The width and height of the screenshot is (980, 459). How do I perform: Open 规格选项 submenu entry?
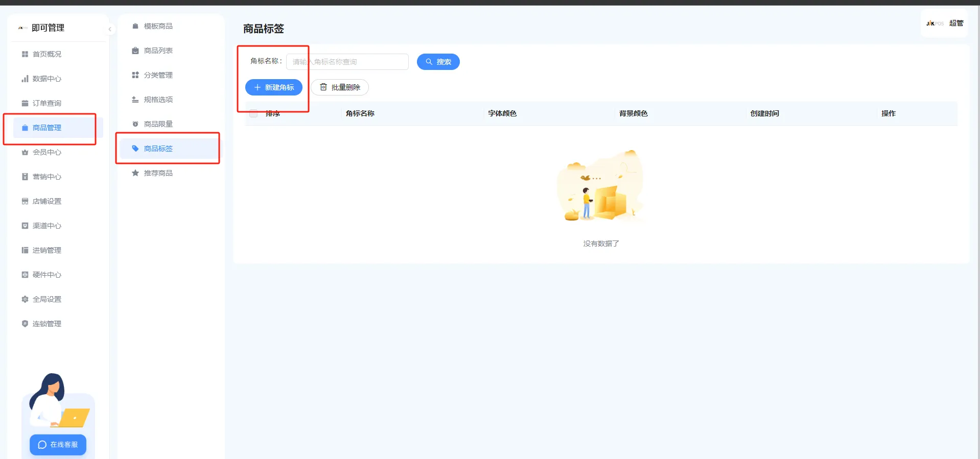171,100
